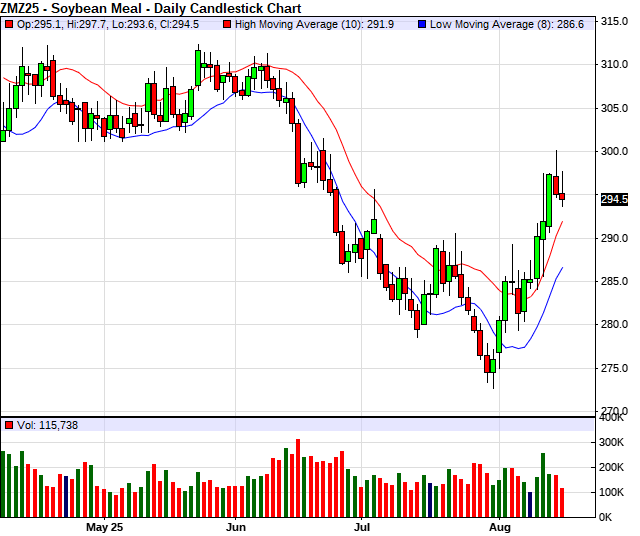This screenshot has height=536, width=640.
Task: Click the Jul date axis label
Action: tap(363, 526)
